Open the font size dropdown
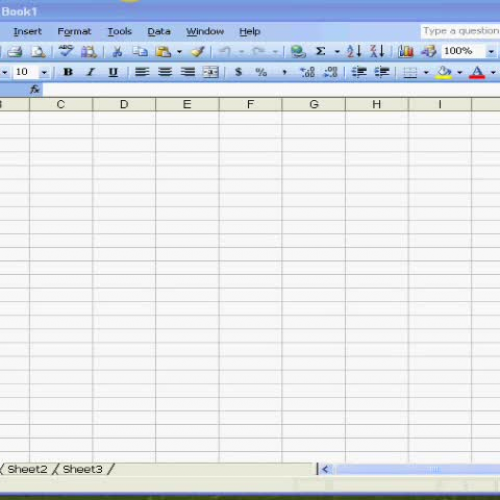The width and height of the screenshot is (500, 500). coord(44,72)
